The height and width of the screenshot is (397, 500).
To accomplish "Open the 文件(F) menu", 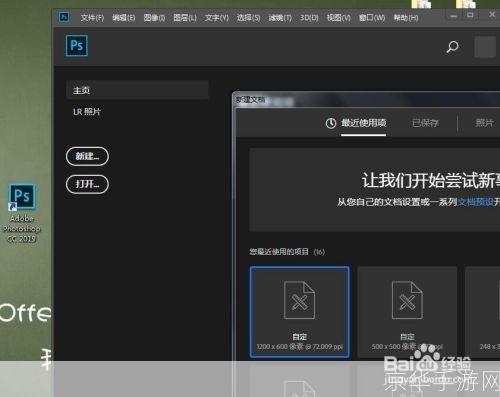I will click(x=92, y=18).
